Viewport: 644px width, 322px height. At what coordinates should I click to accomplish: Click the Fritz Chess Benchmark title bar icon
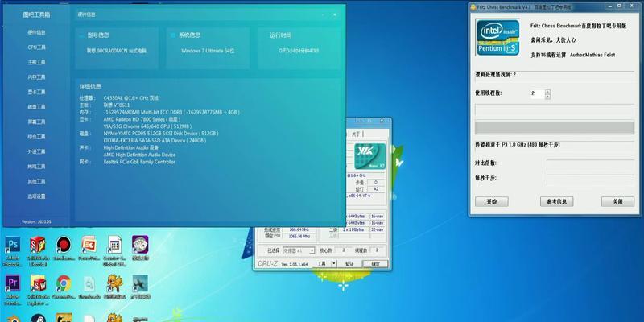tap(473, 7)
